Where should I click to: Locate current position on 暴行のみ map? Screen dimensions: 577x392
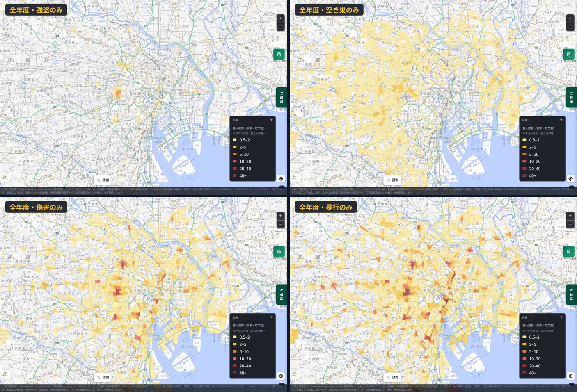[x=570, y=376]
